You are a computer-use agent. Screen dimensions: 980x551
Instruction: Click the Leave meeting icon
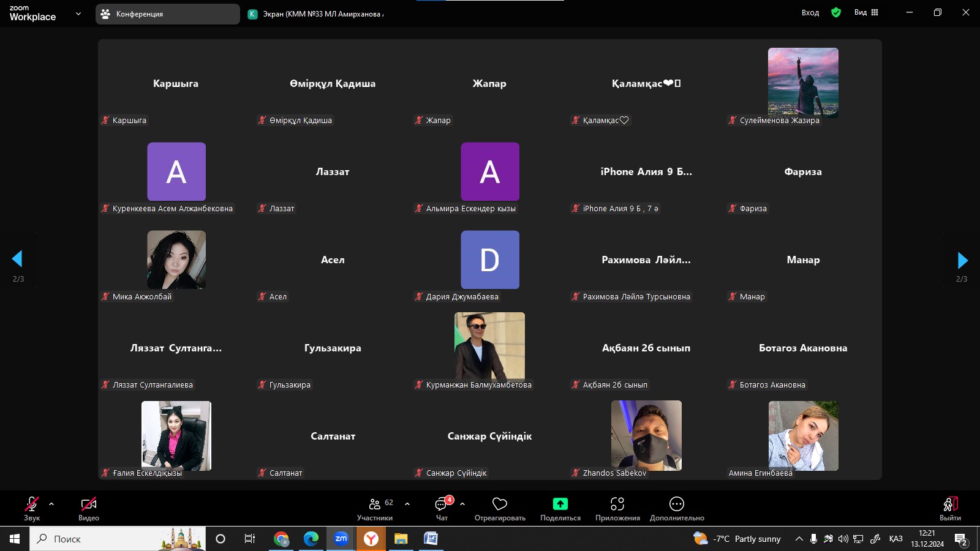(x=950, y=504)
